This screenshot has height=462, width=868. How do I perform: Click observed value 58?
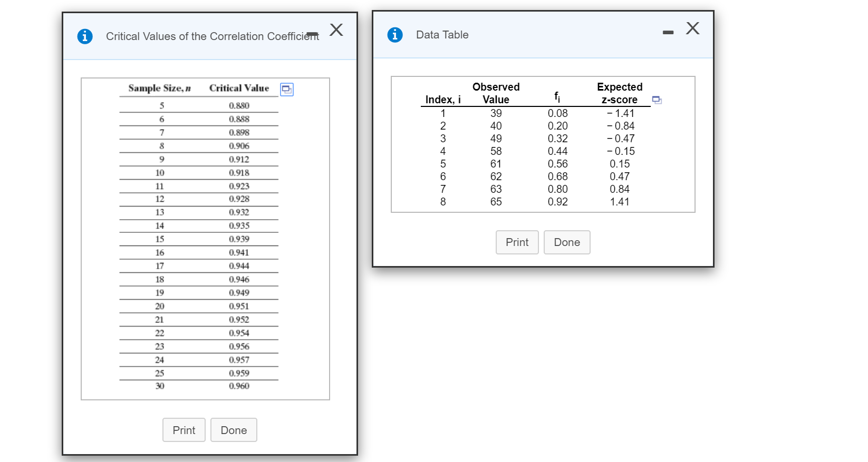[496, 151]
